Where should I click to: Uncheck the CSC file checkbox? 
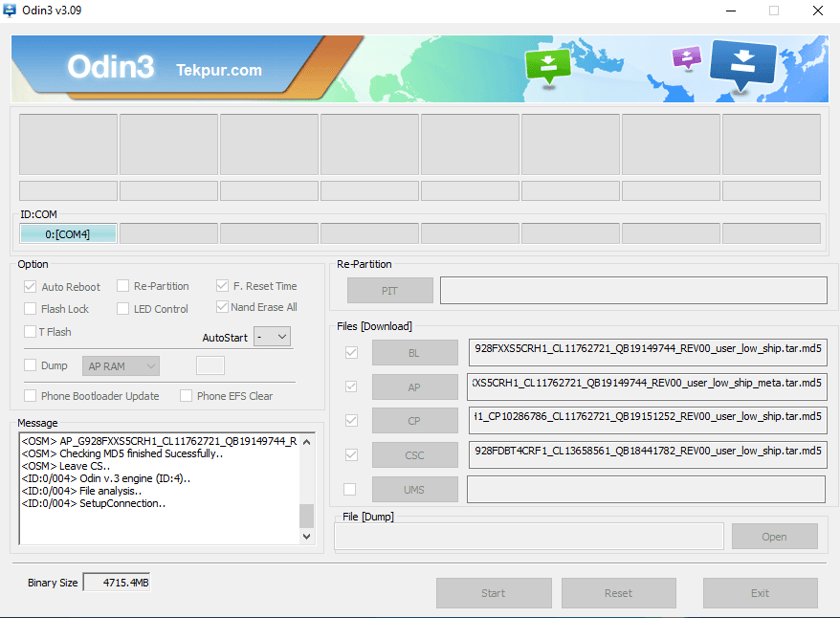point(351,454)
